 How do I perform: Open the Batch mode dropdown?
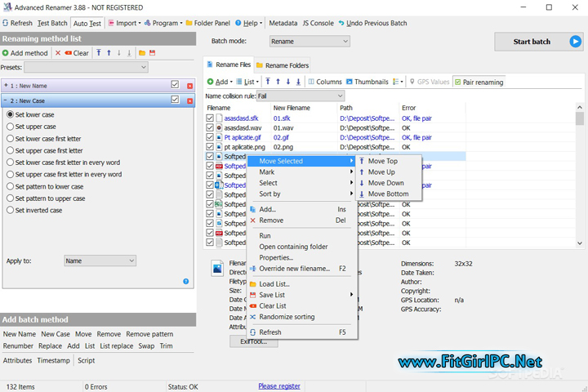[309, 41]
